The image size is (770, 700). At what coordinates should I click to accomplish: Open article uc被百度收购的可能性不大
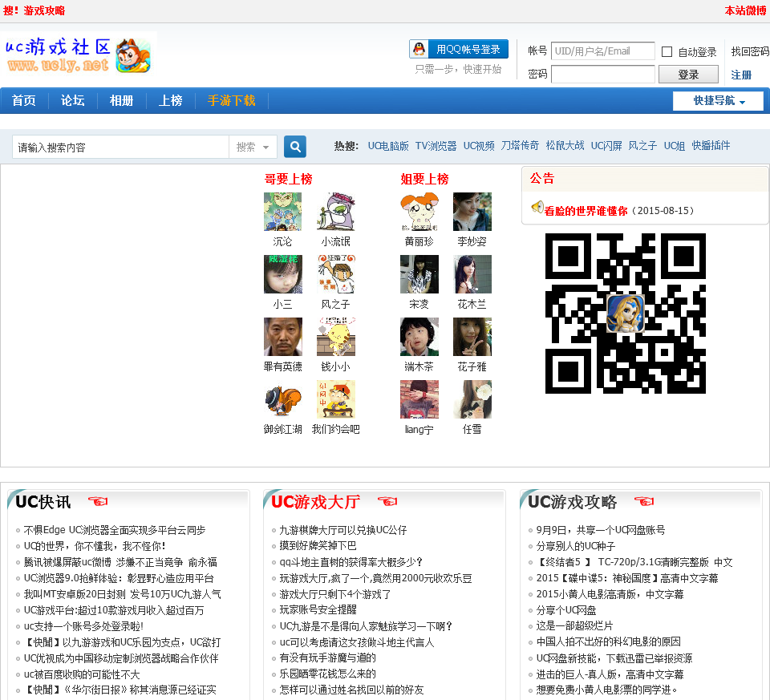[x=82, y=675]
